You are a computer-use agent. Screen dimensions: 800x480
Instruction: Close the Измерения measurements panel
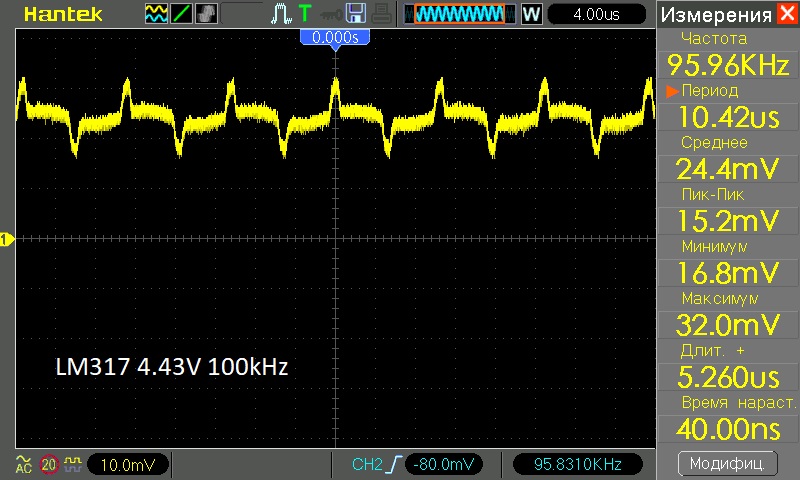tap(788, 13)
